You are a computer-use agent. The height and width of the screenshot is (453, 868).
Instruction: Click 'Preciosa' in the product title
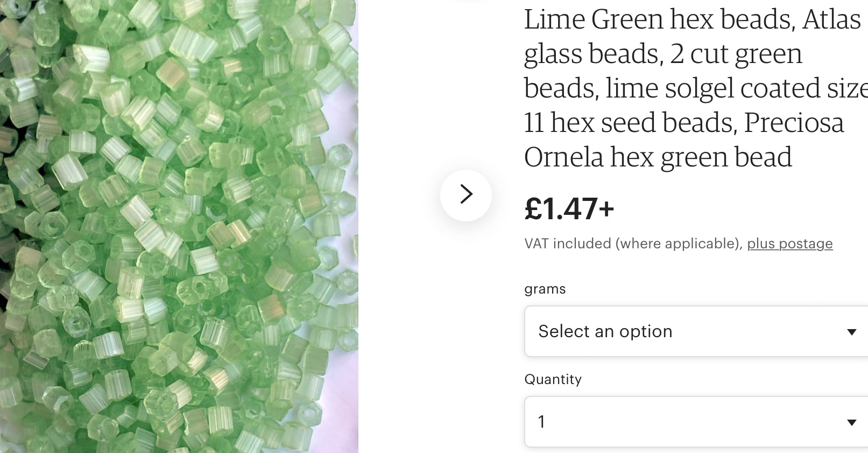pos(794,123)
